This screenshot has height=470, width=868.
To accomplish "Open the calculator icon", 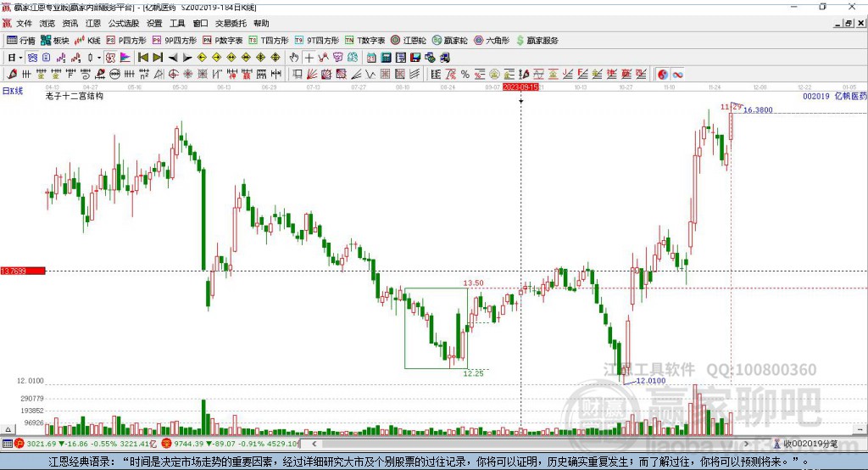I will click(386, 57).
